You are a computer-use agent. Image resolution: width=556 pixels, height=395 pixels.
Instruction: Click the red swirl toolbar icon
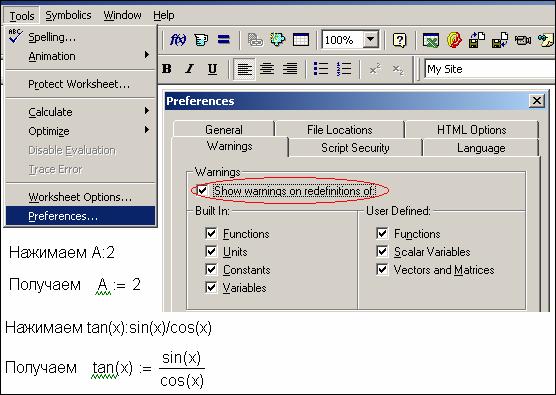(x=454, y=40)
